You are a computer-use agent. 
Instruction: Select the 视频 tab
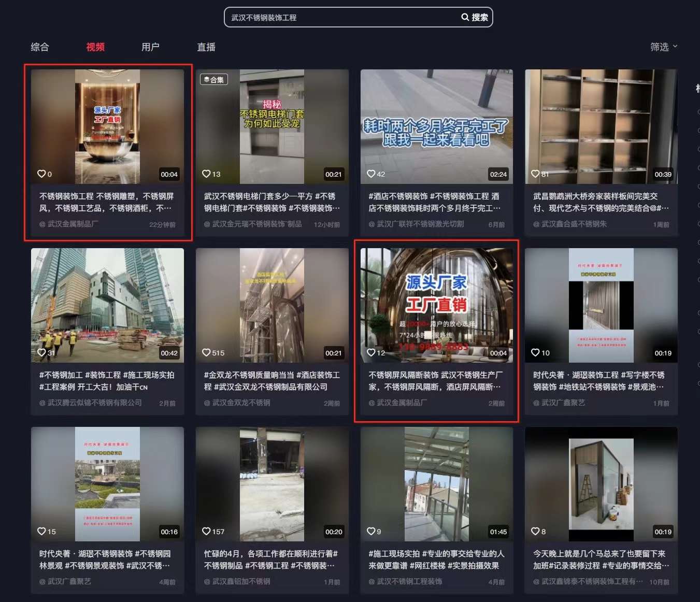95,47
